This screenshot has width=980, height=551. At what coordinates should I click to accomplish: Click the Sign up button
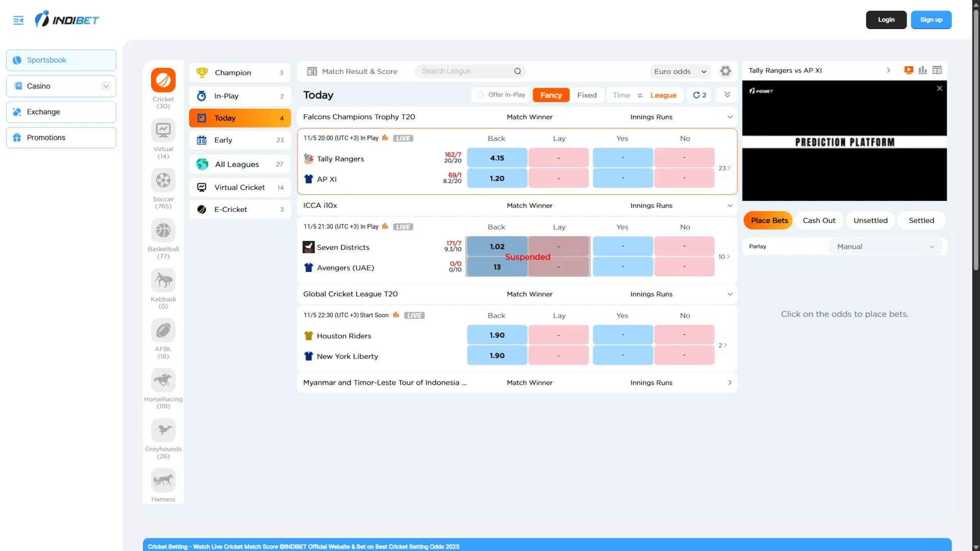click(931, 20)
